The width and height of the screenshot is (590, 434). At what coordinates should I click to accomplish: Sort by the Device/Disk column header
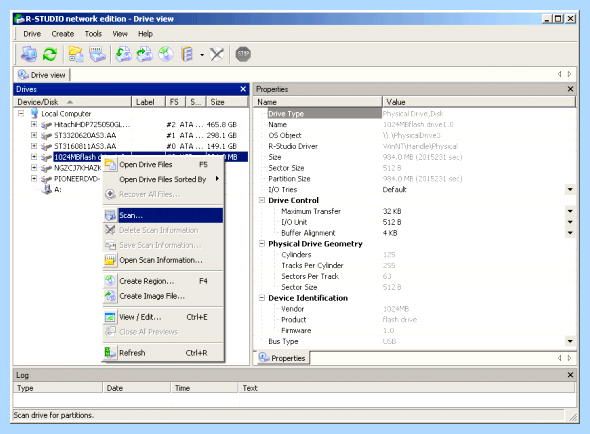coord(73,102)
